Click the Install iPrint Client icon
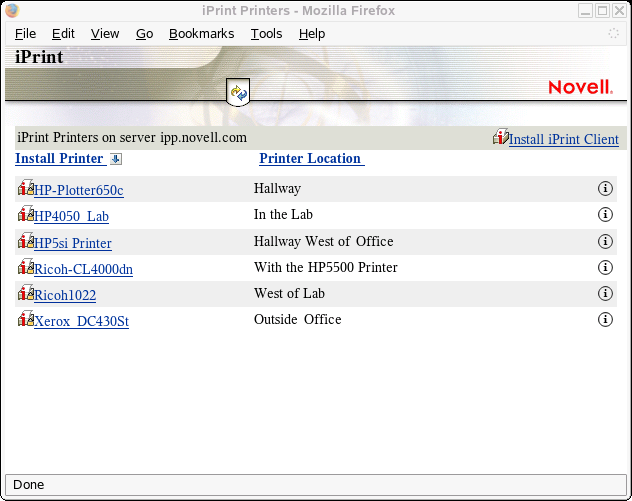632x501 pixels. pyautogui.click(x=500, y=137)
